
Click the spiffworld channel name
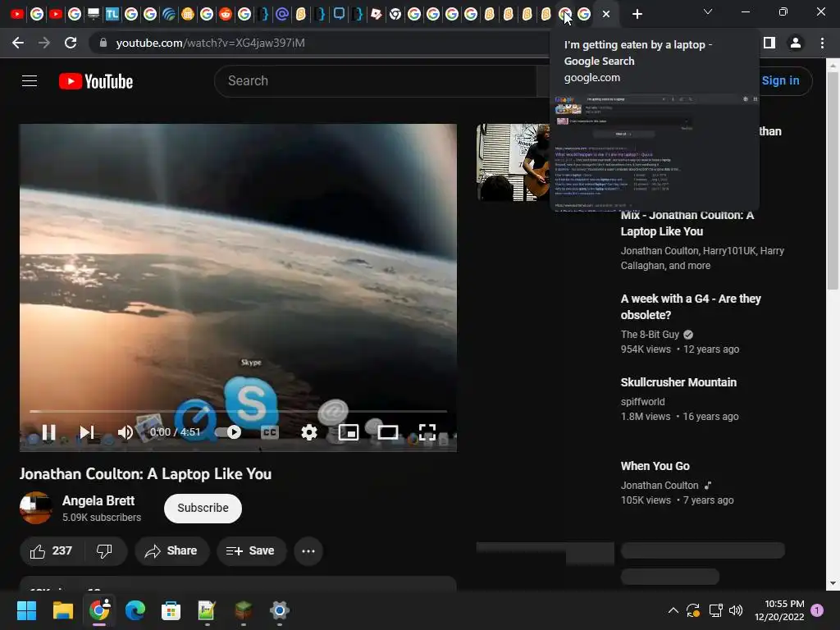pos(642,402)
